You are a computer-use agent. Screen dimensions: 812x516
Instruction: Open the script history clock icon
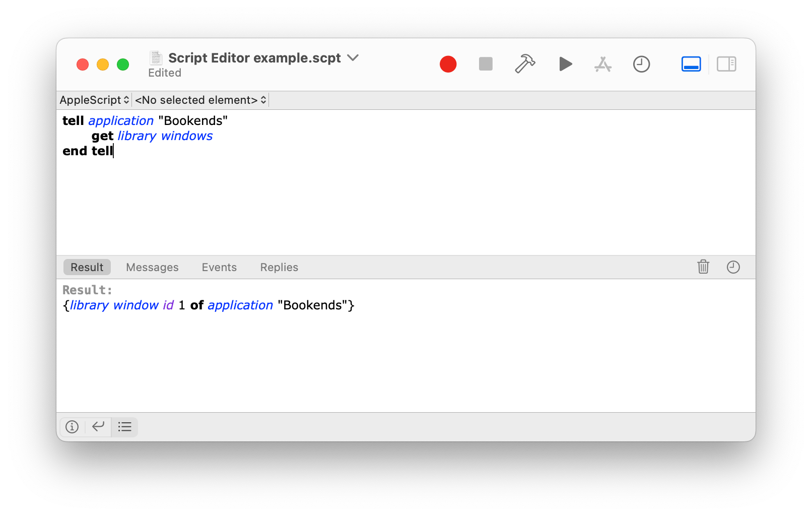[641, 64]
